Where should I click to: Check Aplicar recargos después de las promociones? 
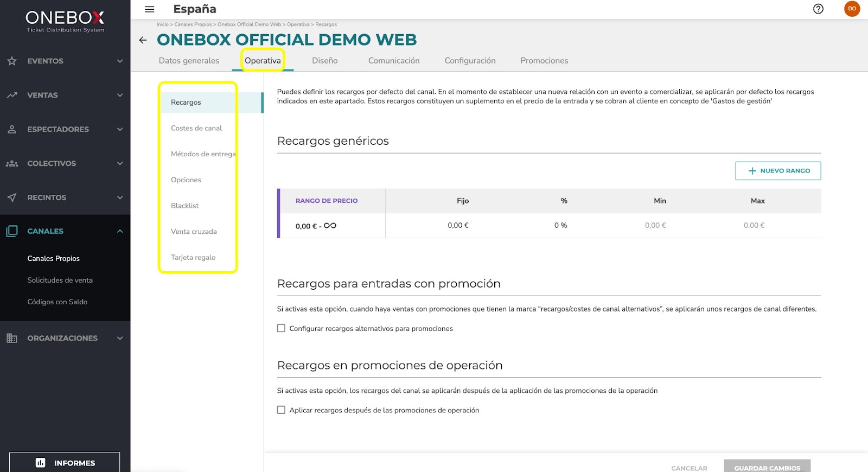(281, 410)
